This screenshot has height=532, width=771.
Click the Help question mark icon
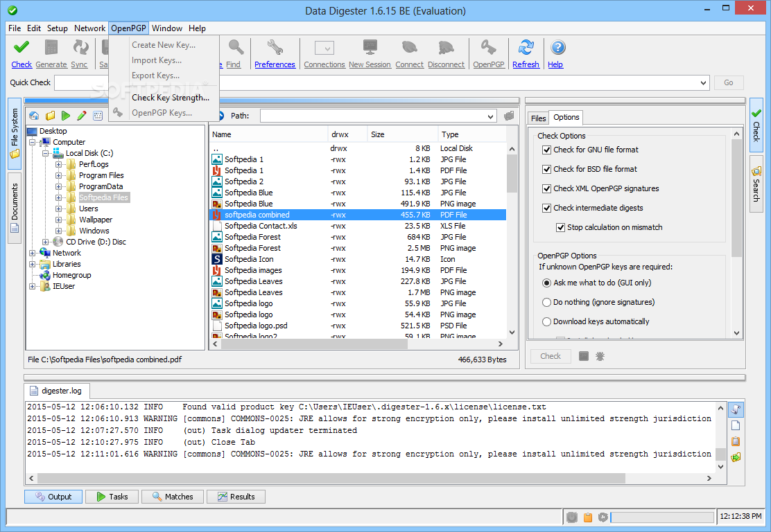(558, 48)
